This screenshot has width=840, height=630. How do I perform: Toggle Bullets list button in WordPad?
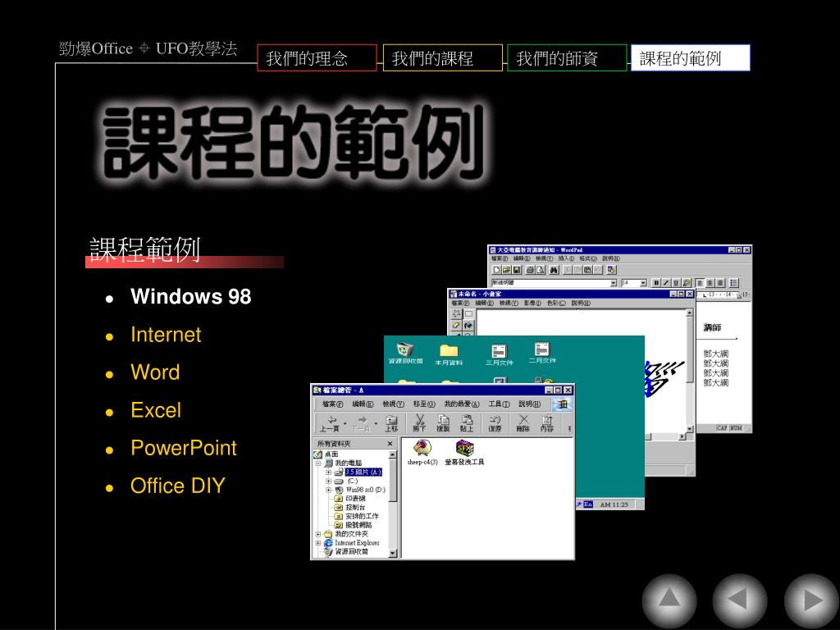(x=733, y=283)
